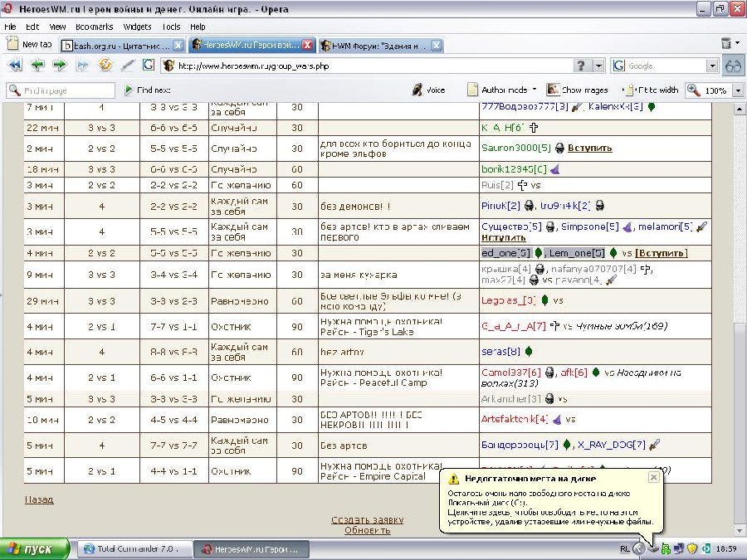Click the Forward navigation arrow
This screenshot has width=747, height=560.
(60, 66)
